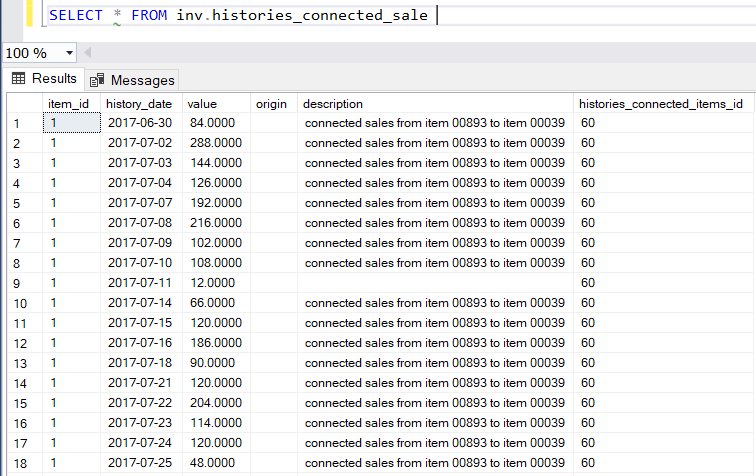756x476 pixels.
Task: Select the item_id column header
Action: tap(71, 104)
